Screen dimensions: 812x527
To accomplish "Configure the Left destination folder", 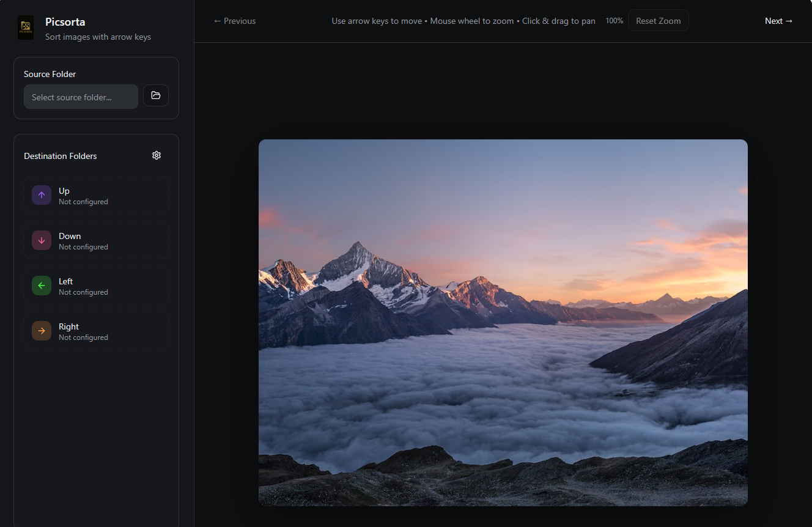I will click(x=96, y=285).
